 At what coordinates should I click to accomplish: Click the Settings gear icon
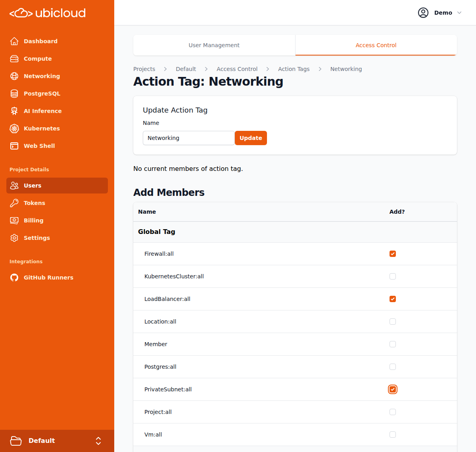point(14,238)
